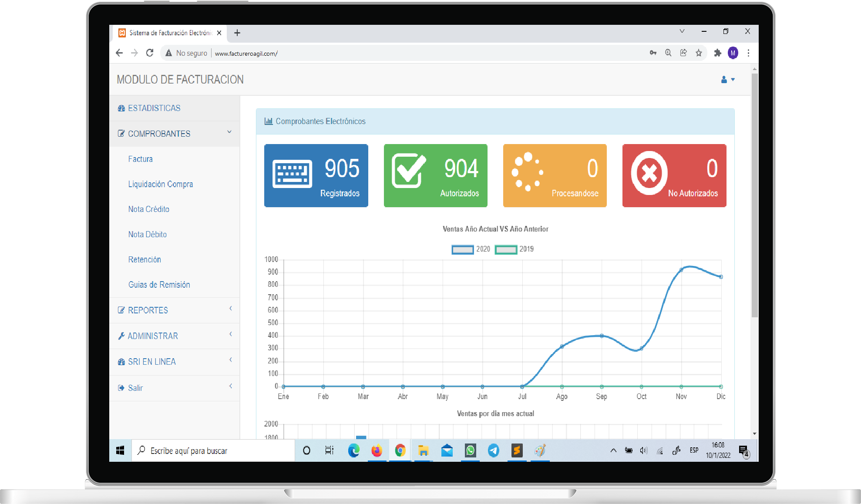The image size is (861, 504).
Task: Open the ESTADISTICAS menu item
Action: coord(154,108)
